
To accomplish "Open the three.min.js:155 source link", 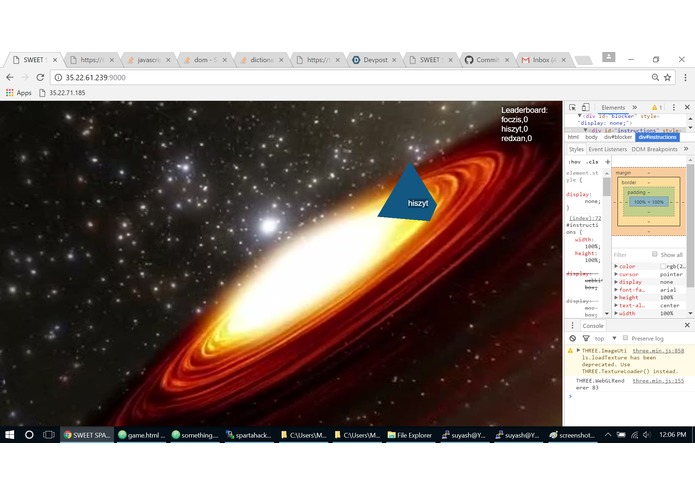I will click(658, 381).
